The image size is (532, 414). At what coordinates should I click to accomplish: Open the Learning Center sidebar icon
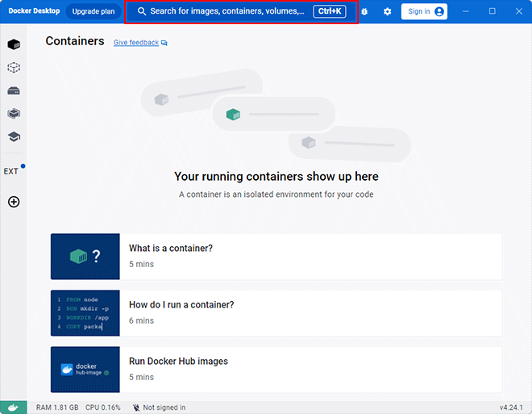pyautogui.click(x=14, y=136)
